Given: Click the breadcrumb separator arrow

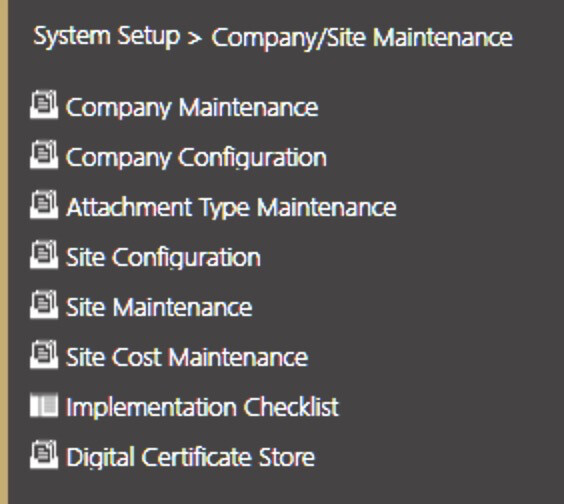Looking at the screenshot, I should pyautogui.click(x=195, y=38).
